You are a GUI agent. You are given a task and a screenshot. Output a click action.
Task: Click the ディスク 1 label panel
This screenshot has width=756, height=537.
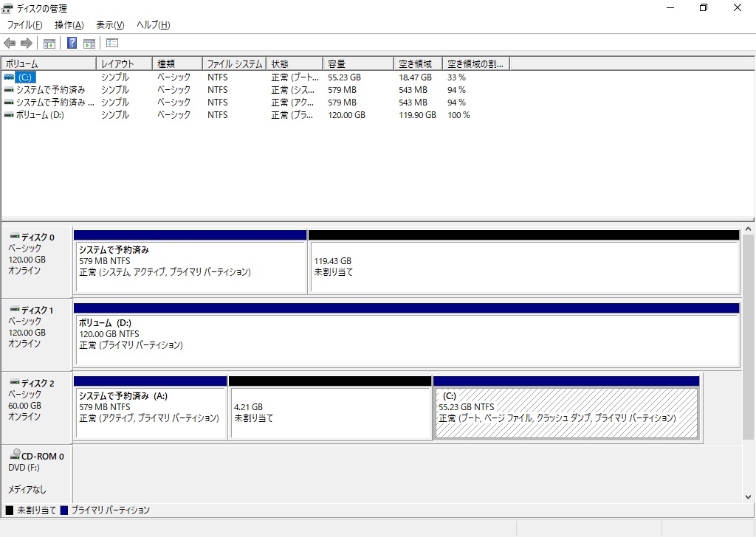click(x=37, y=335)
